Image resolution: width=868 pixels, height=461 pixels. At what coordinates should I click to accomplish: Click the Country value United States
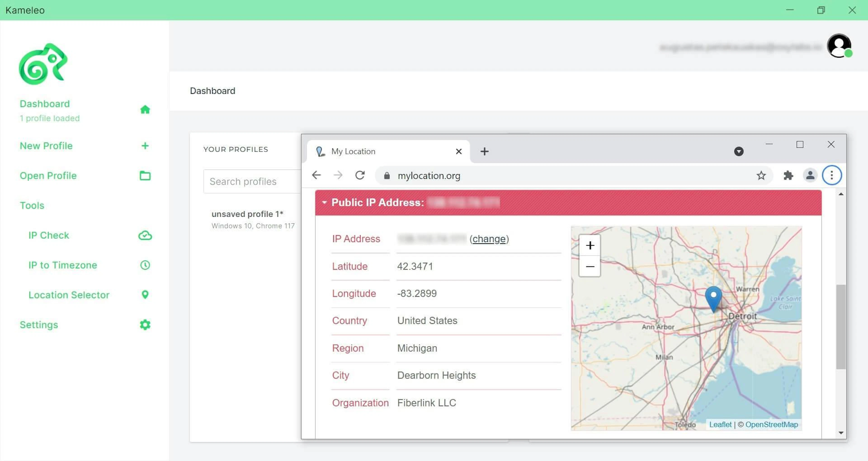tap(427, 320)
